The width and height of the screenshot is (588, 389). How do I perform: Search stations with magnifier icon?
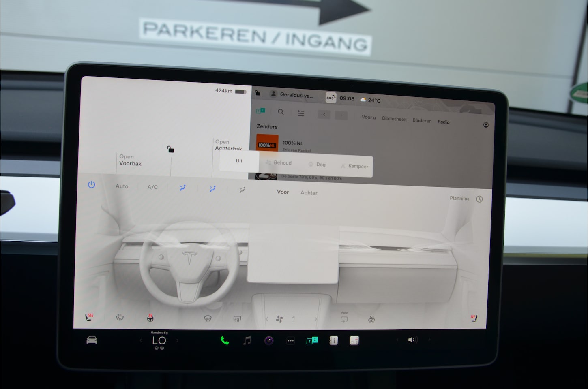(x=281, y=112)
